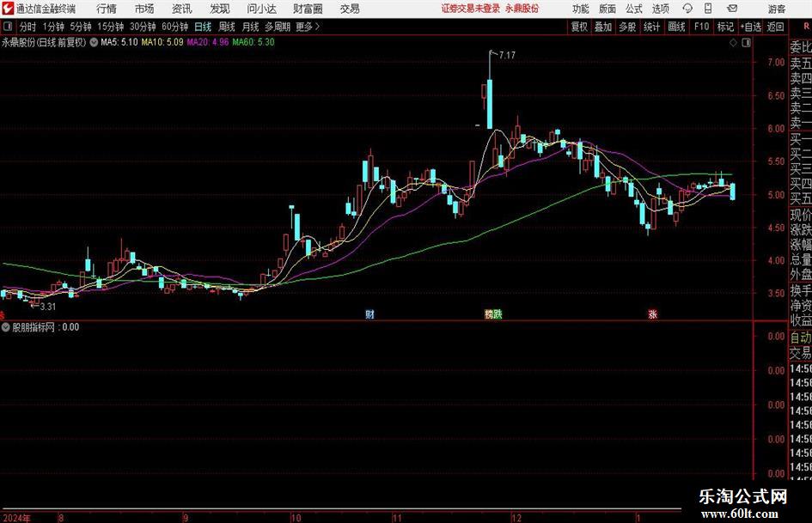This screenshot has height=523, width=812.
Task: Add stock with +自选 button
Action: click(x=750, y=27)
